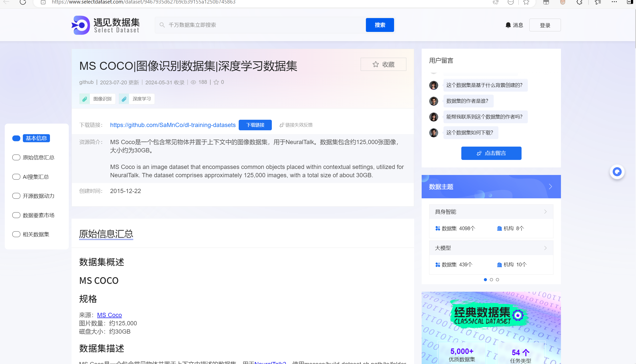Jump to 开源数据动力 section

[38, 196]
